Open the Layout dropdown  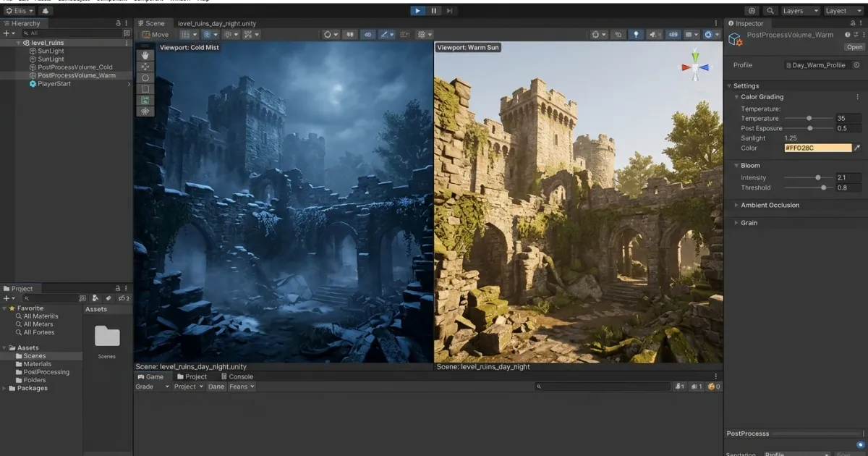843,11
